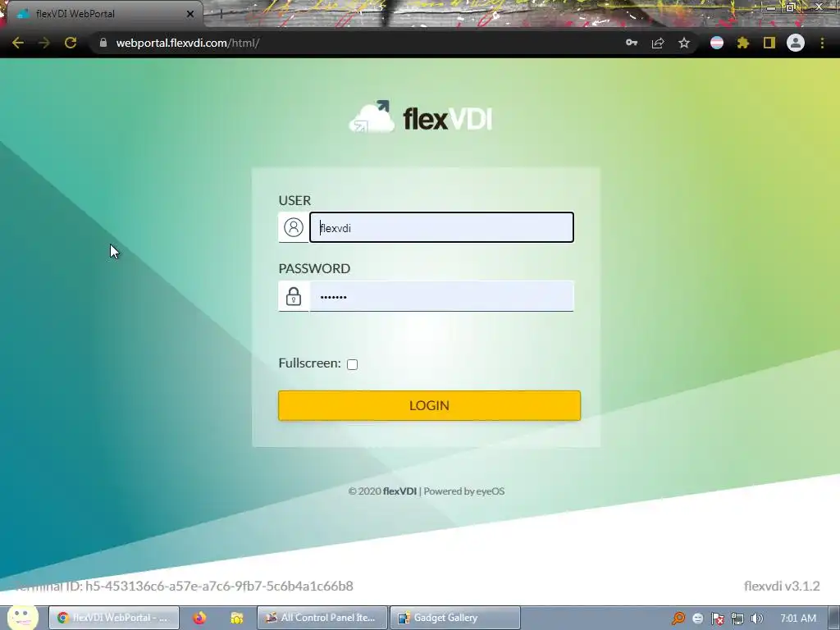Click the round white tray icon

[x=697, y=619]
